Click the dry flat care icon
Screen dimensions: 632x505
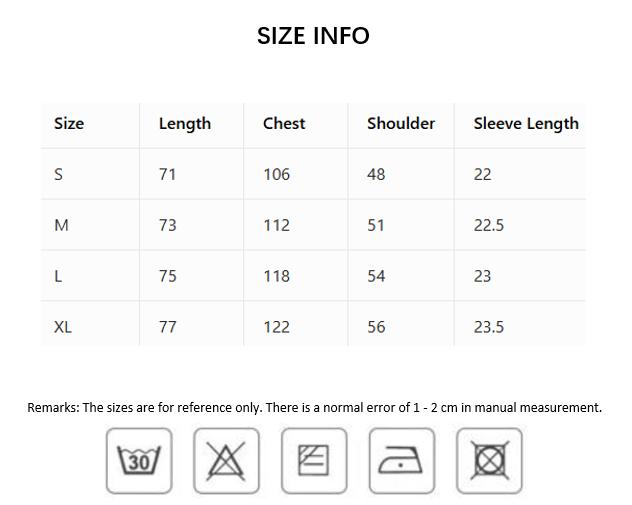coord(314,461)
